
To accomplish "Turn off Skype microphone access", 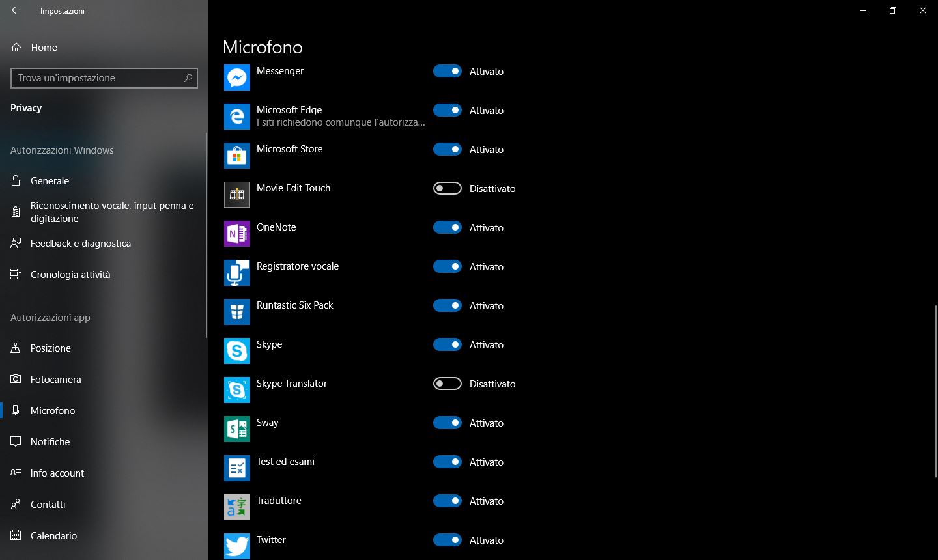I will (x=448, y=344).
